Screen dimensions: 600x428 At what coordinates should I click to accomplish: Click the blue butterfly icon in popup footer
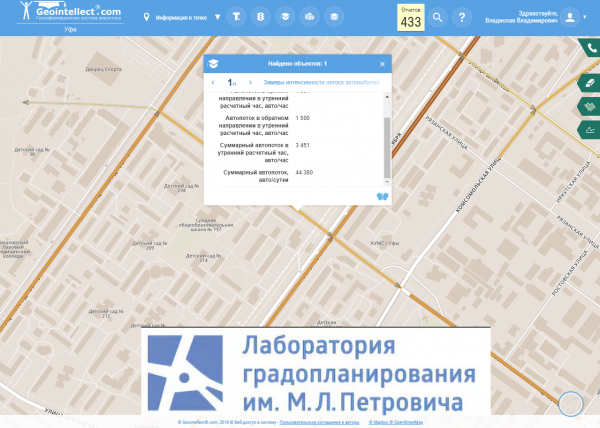point(382,196)
